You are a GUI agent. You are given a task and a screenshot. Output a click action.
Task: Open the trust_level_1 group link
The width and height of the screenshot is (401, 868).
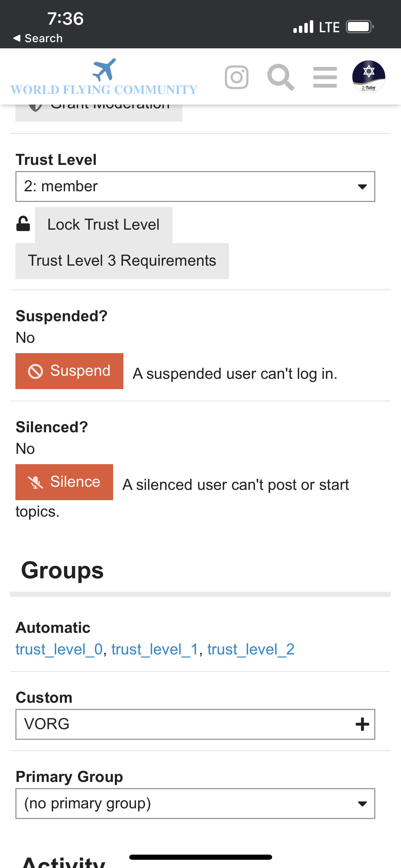pyautogui.click(x=155, y=649)
